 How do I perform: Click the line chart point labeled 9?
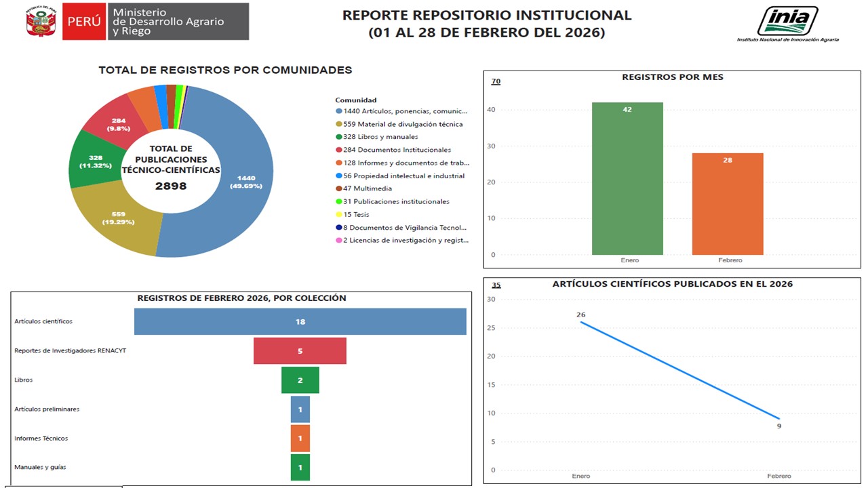pos(779,419)
